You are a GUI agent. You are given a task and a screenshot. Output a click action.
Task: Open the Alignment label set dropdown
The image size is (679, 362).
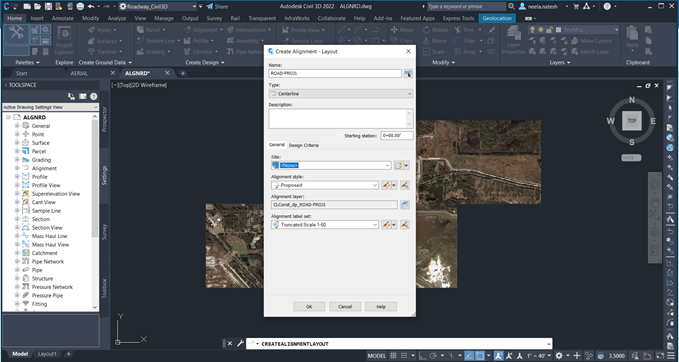point(325,225)
